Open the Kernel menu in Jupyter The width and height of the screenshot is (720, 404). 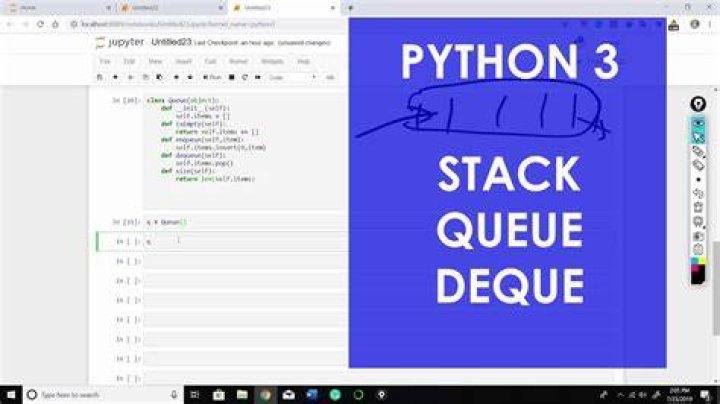238,61
